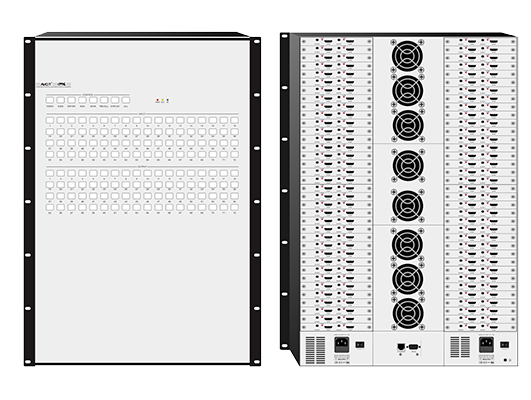Push the STATUS control button
The width and height of the screenshot is (531, 400).
click(115, 100)
